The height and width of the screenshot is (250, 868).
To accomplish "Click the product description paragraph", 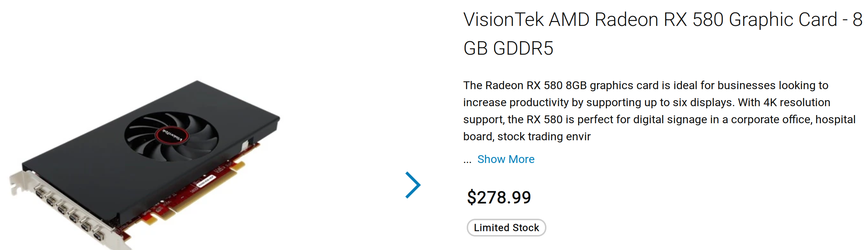I will tap(659, 111).
